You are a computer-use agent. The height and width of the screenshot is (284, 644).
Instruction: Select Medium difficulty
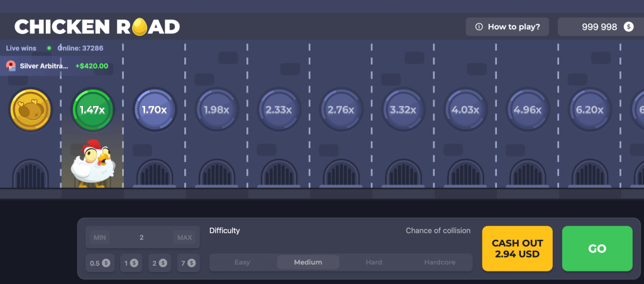(x=308, y=263)
